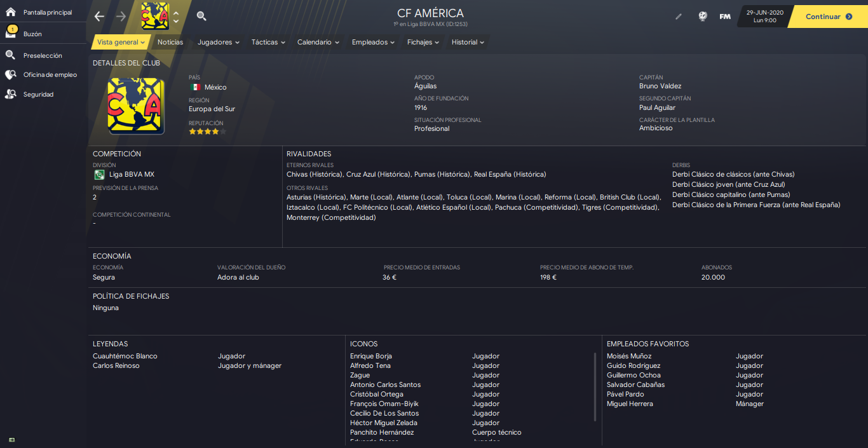Click the Monterrey (Competitividad) rival
Image resolution: width=868 pixels, height=448 pixels.
pos(331,217)
